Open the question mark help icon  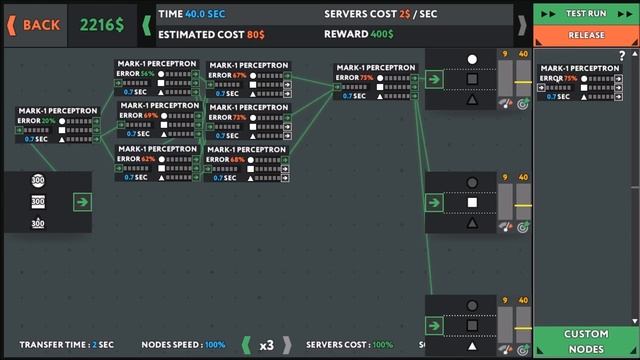(x=622, y=56)
